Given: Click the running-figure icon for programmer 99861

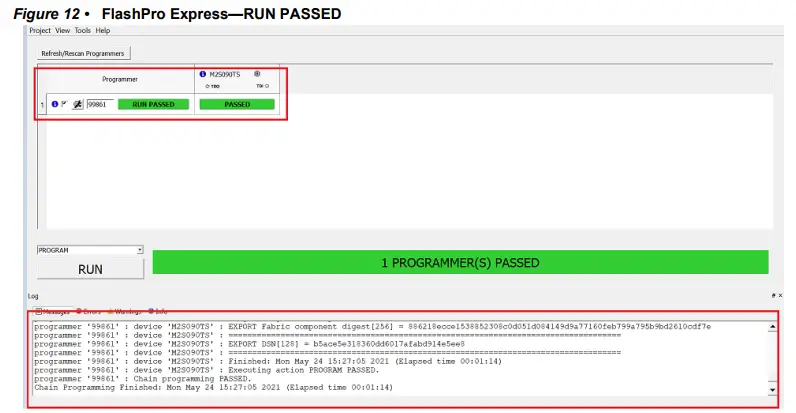Looking at the screenshot, I should 77,104.
